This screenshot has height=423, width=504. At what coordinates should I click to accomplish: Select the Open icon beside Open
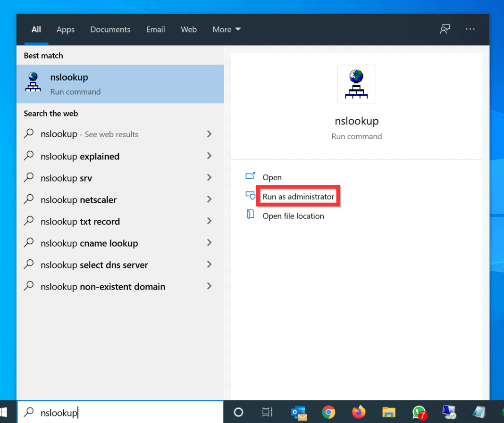click(x=251, y=177)
